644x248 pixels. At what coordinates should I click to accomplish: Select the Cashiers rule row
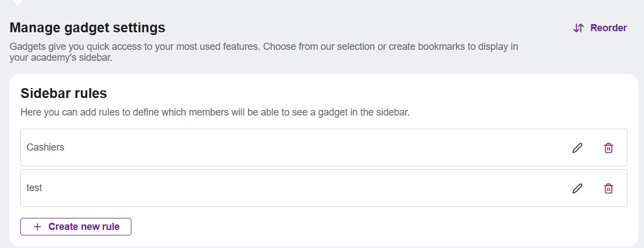pos(324,147)
